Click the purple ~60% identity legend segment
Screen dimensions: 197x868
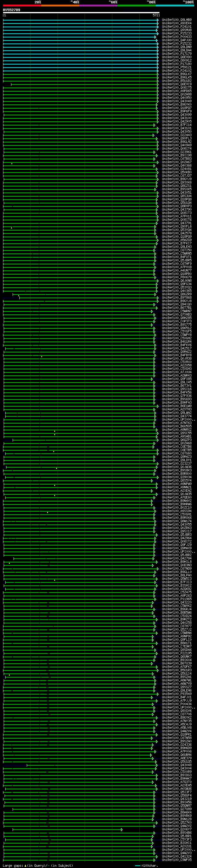point(98,6)
